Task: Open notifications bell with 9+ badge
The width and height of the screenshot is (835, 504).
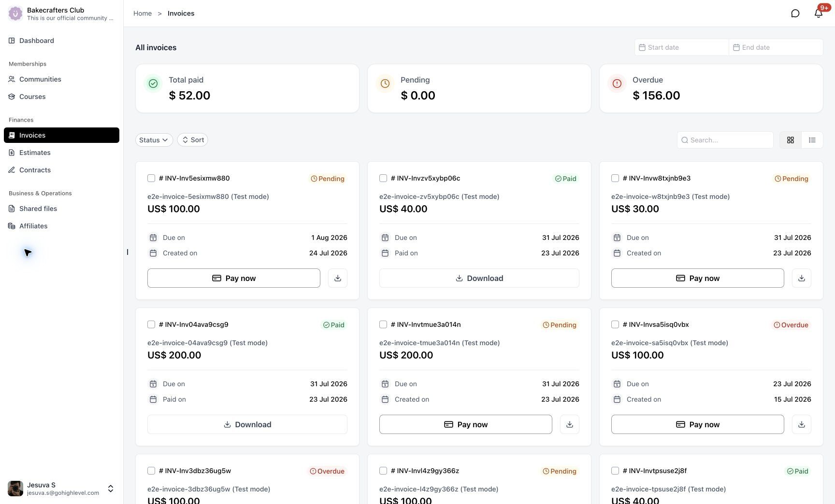Action: [x=819, y=14]
